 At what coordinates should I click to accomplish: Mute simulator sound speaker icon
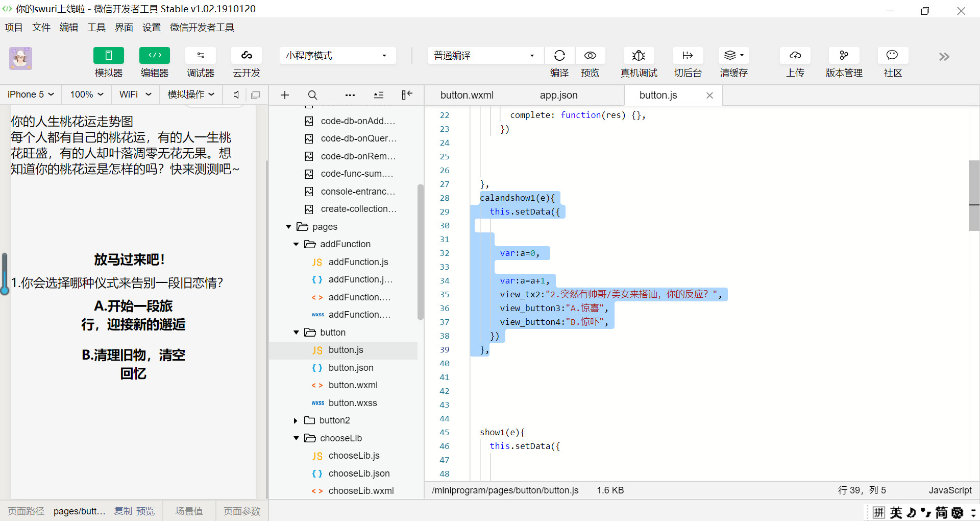(236, 95)
